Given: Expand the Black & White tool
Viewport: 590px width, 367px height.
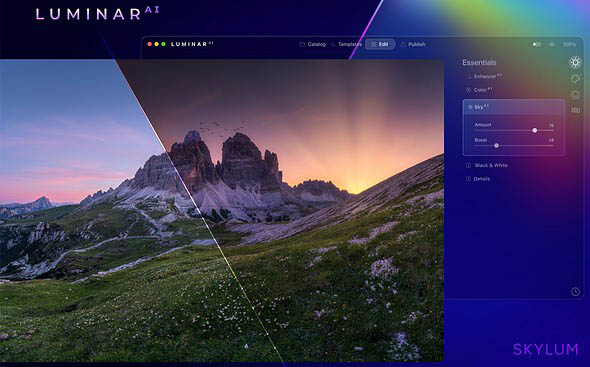Looking at the screenshot, I should point(487,165).
